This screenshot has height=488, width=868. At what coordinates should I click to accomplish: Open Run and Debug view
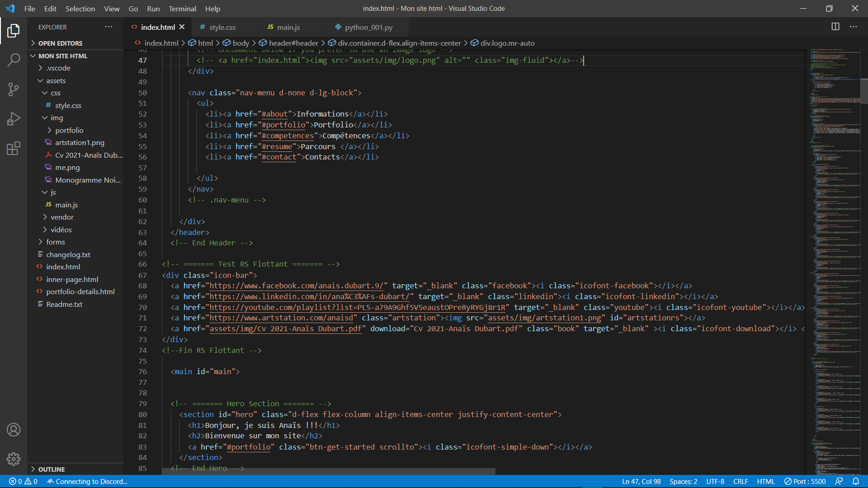point(14,119)
